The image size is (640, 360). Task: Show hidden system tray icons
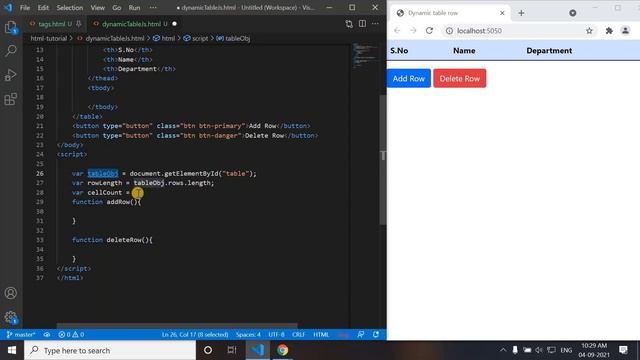[x=503, y=350]
